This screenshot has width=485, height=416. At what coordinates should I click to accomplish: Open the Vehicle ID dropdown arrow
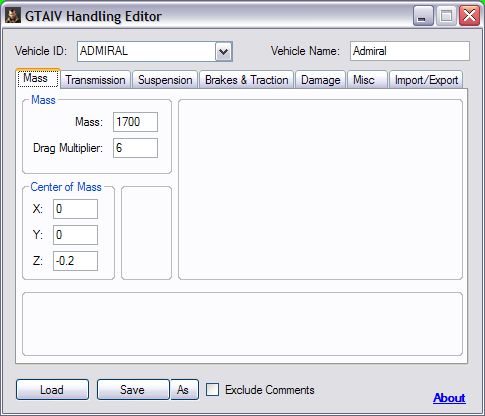(x=223, y=51)
